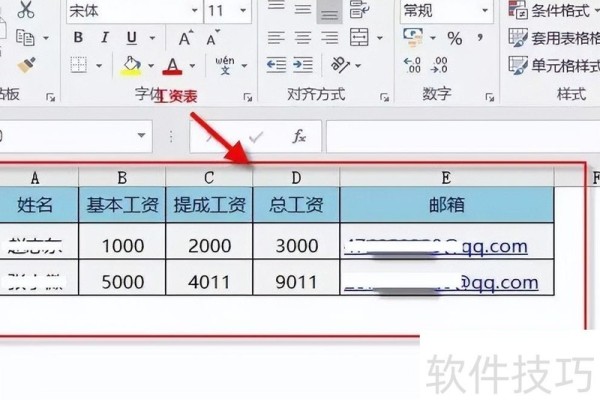Apply Percent Style format
Image resolution: width=600 pixels, height=400 pixels.
[455, 38]
